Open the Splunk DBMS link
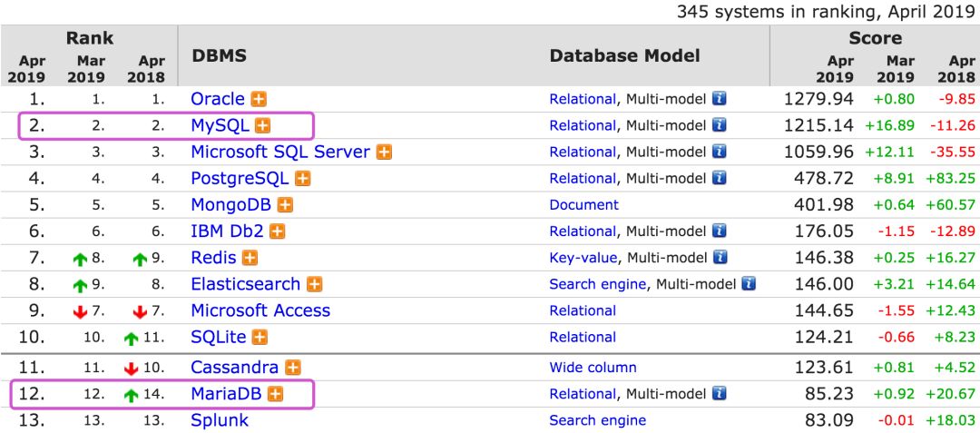Viewport: 980px width, 433px height. 220,420
